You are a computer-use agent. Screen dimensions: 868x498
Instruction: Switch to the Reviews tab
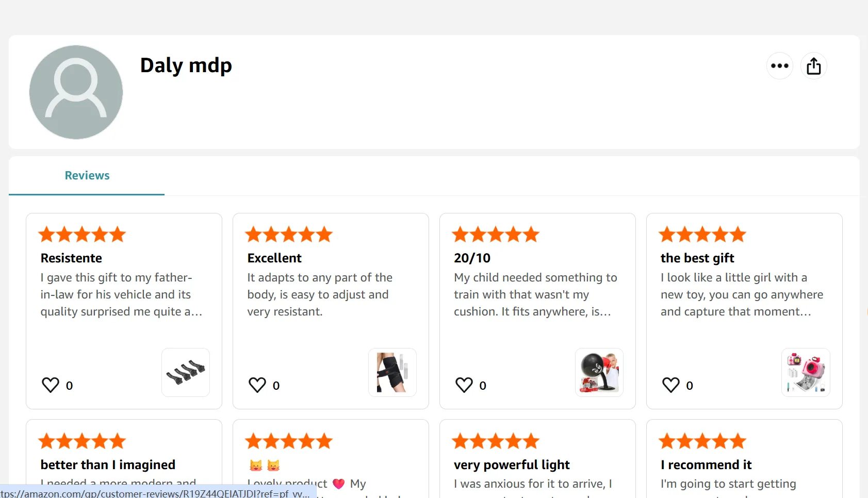coord(87,176)
